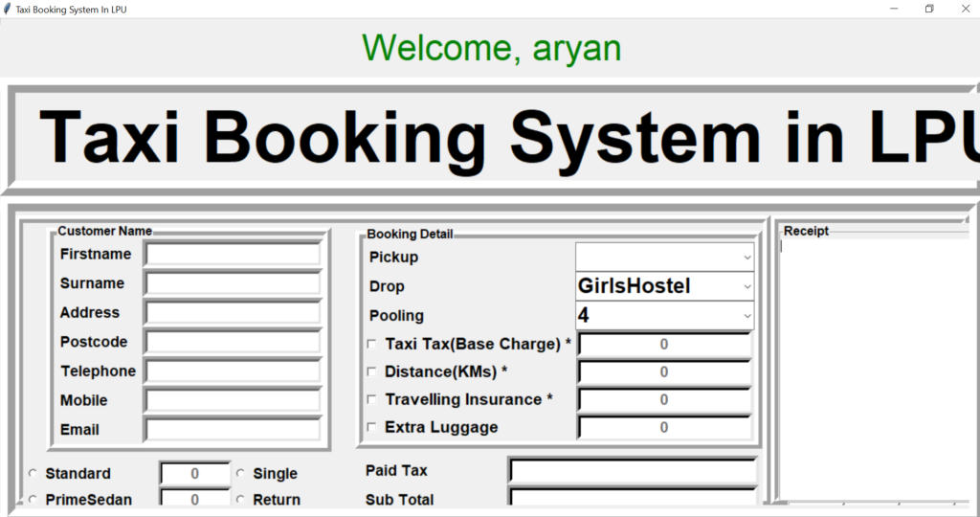Image resolution: width=980 pixels, height=517 pixels.
Task: Click the 'Welcome, aryan' greeting text
Action: (492, 48)
